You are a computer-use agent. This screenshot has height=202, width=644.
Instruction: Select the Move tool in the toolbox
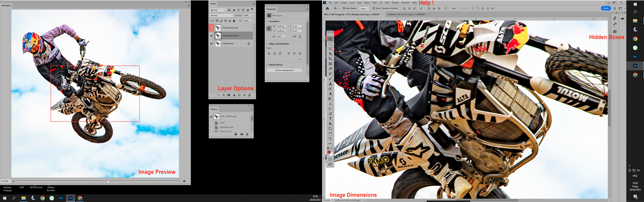click(330, 39)
